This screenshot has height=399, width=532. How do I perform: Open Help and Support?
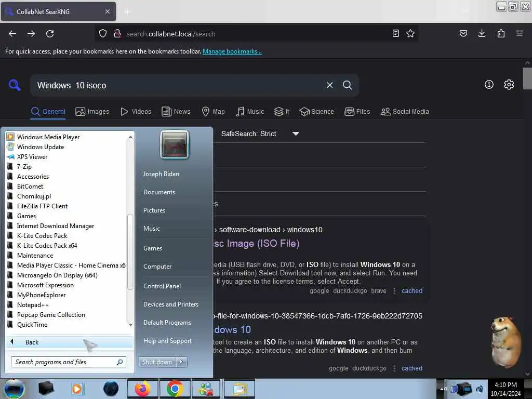click(167, 341)
